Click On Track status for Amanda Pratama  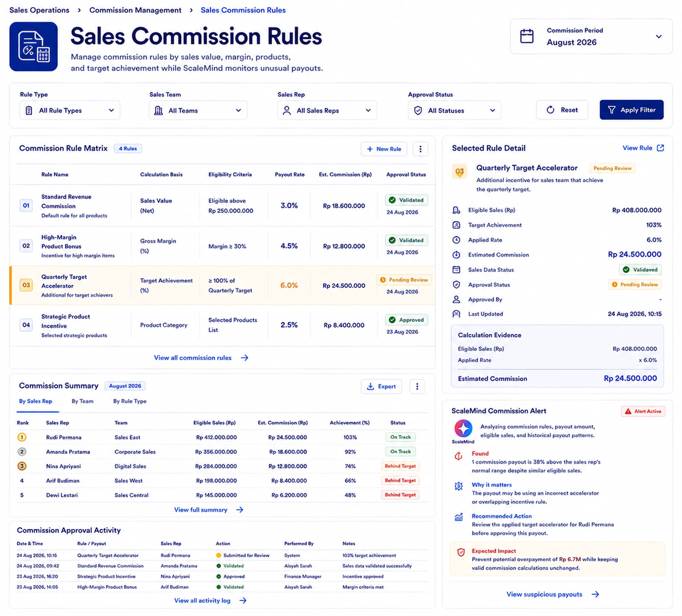[x=400, y=452]
